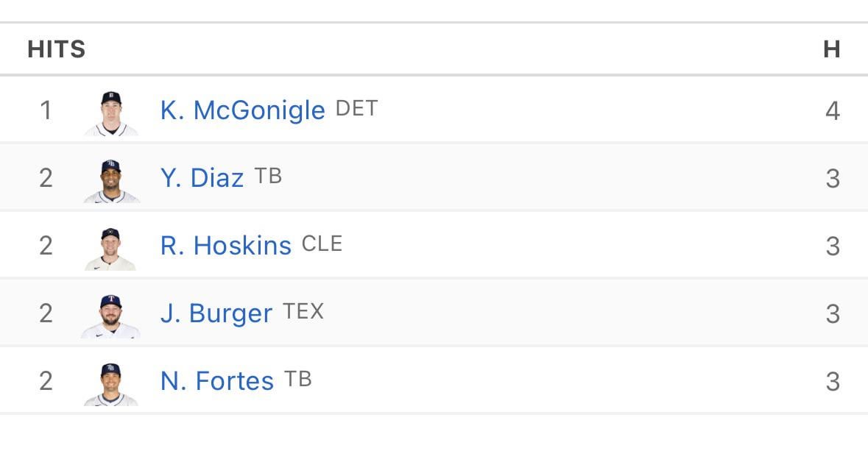The height and width of the screenshot is (451, 868).
Task: Select McGonigle's hit total of 4
Action: pos(832,110)
